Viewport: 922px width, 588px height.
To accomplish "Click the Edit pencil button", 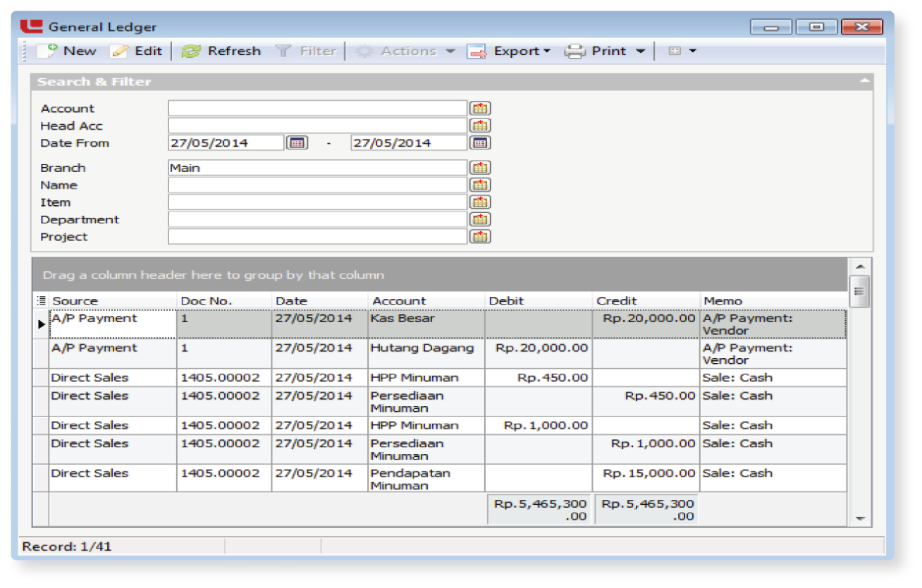I will (137, 51).
